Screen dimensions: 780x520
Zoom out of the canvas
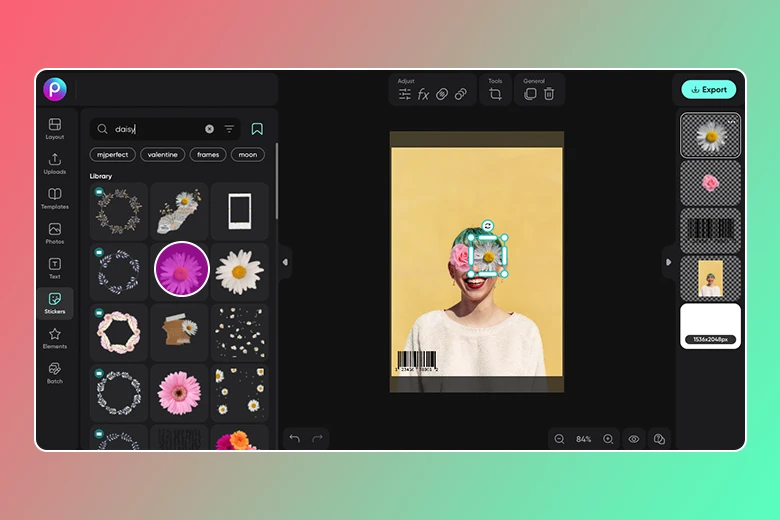coord(559,439)
